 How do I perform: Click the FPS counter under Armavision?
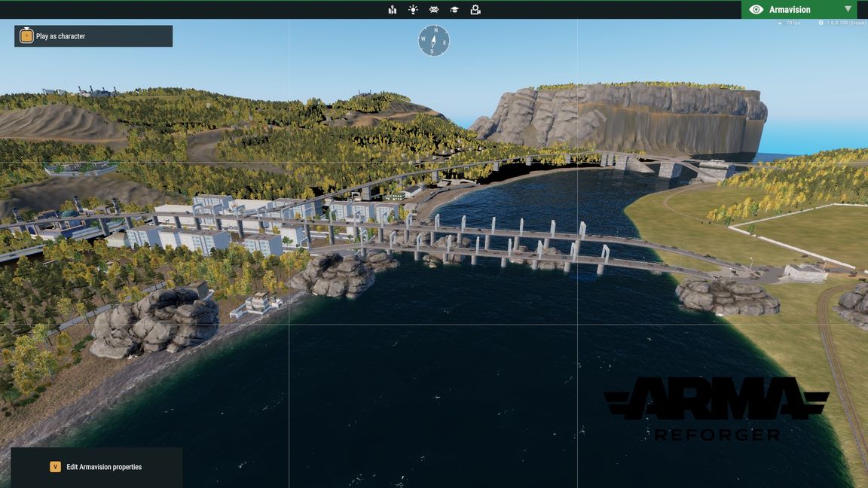793,23
